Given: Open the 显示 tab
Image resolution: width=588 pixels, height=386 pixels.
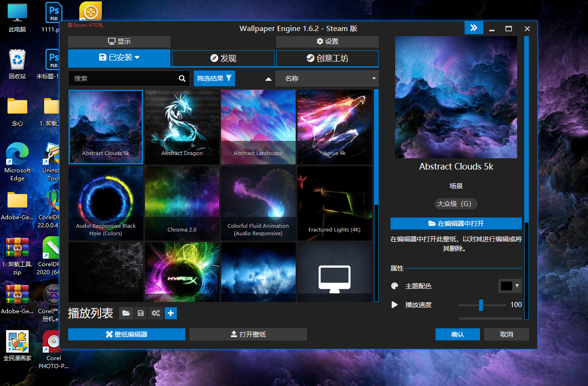Looking at the screenshot, I should [119, 41].
